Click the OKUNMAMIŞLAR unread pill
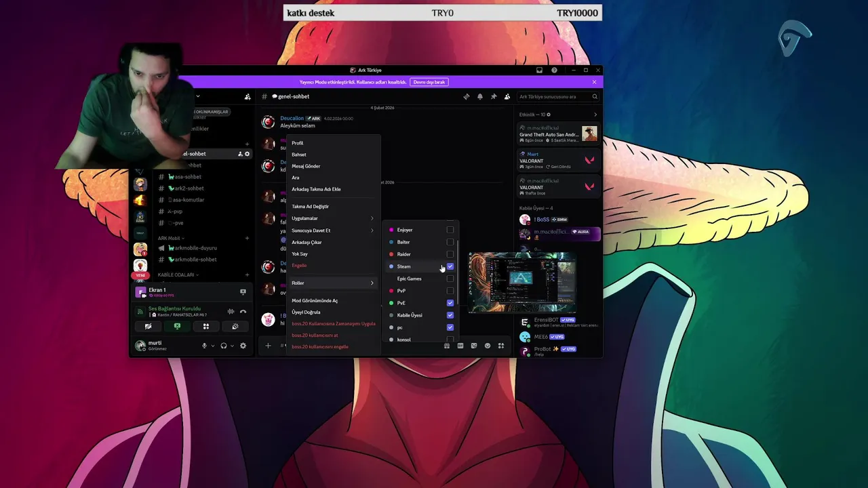This screenshot has width=868, height=488. [212, 112]
